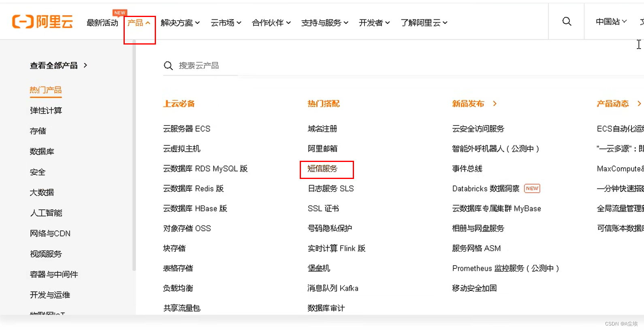Image resolution: width=644 pixels, height=330 pixels.
Task: Open 最新活动 from the top navigation
Action: [102, 23]
